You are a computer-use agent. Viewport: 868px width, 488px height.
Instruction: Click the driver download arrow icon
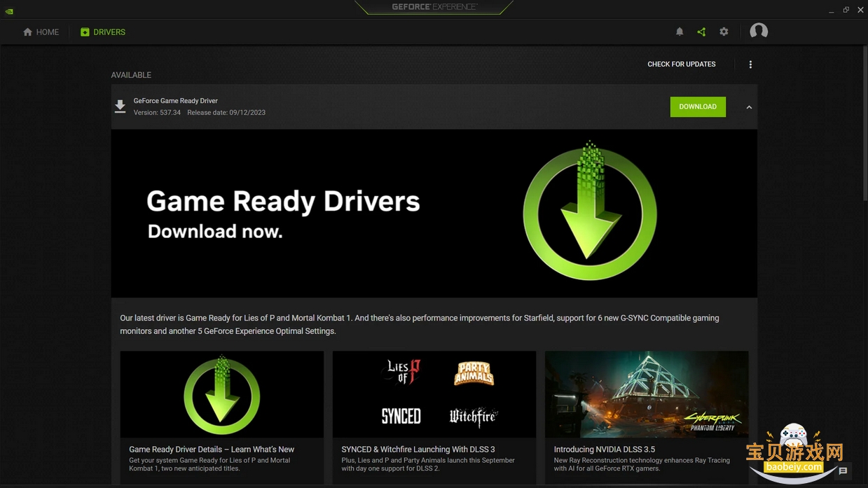click(120, 106)
